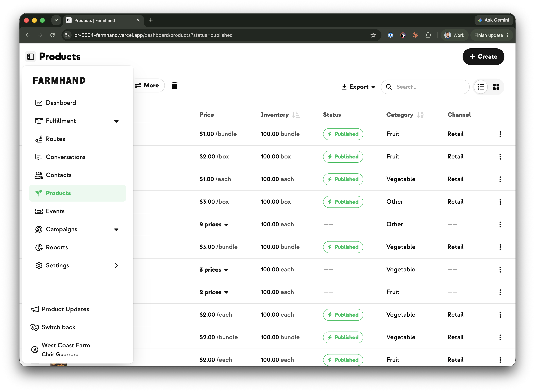This screenshot has height=392, width=535.
Task: Open row menu for $1.00 /bundle product
Action: (500, 134)
